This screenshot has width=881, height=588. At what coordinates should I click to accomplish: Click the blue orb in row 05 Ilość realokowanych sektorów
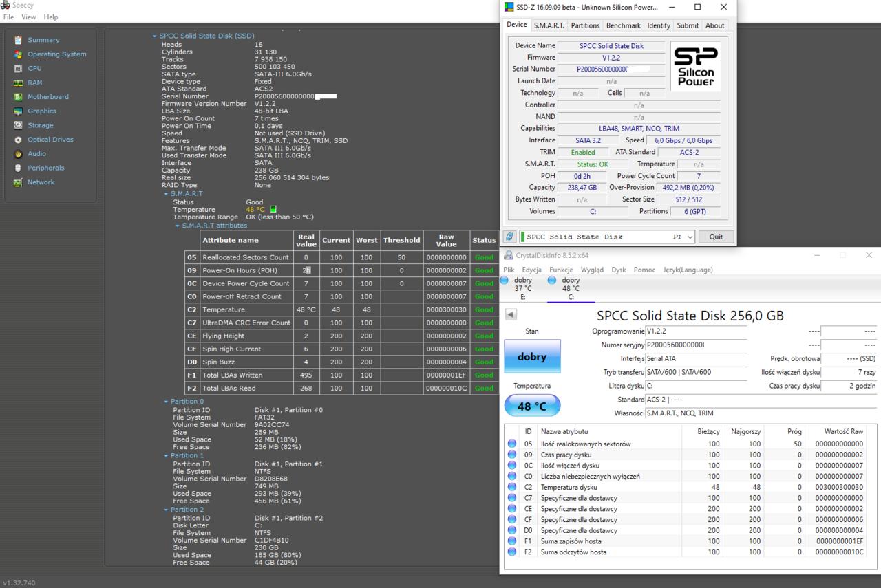[512, 444]
